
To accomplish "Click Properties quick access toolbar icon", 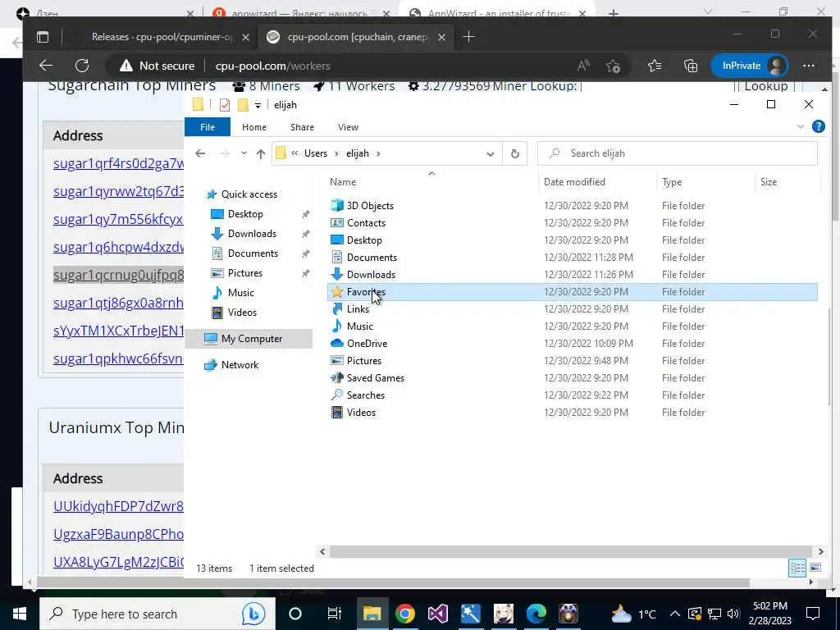I will pos(225,105).
